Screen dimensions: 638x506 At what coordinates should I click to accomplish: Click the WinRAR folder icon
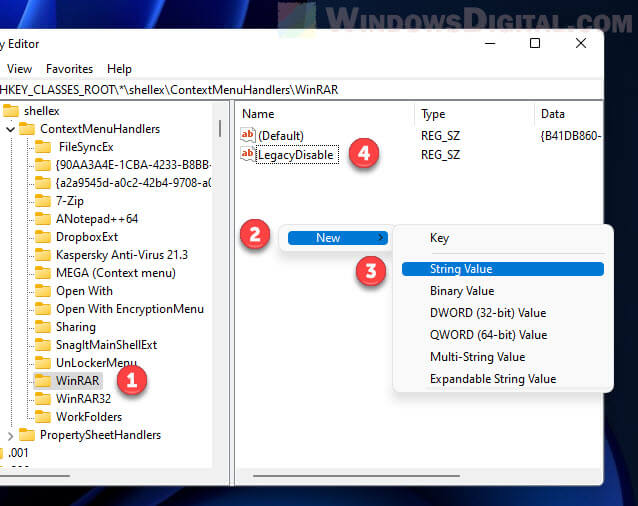[43, 381]
